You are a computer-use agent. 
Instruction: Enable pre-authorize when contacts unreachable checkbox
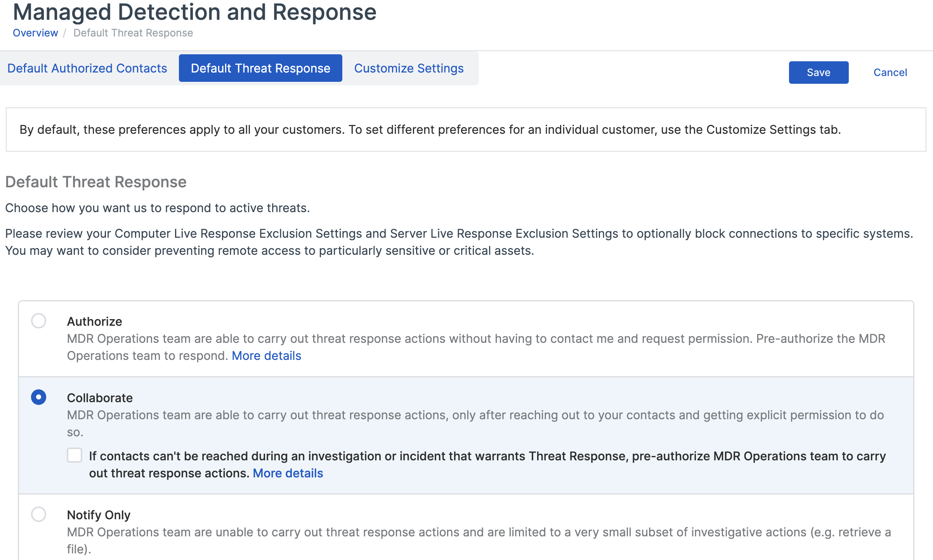pos(75,455)
